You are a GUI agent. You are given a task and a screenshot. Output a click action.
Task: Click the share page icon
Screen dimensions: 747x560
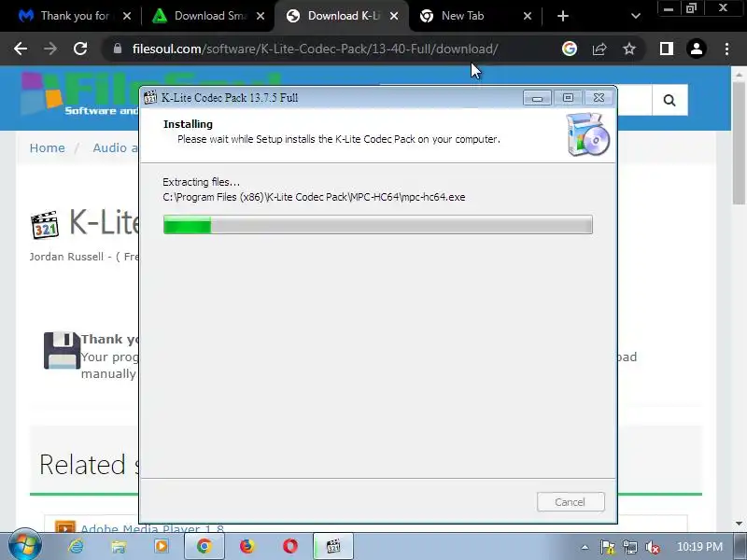[x=599, y=49]
